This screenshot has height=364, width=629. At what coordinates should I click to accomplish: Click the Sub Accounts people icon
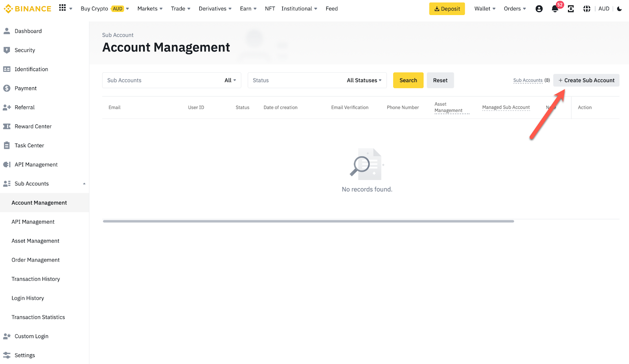7,183
